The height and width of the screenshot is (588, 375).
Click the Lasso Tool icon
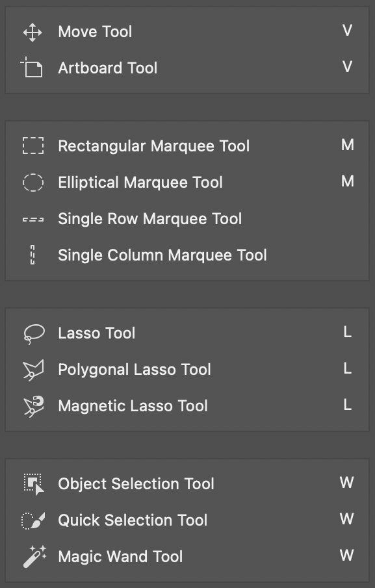tap(34, 334)
